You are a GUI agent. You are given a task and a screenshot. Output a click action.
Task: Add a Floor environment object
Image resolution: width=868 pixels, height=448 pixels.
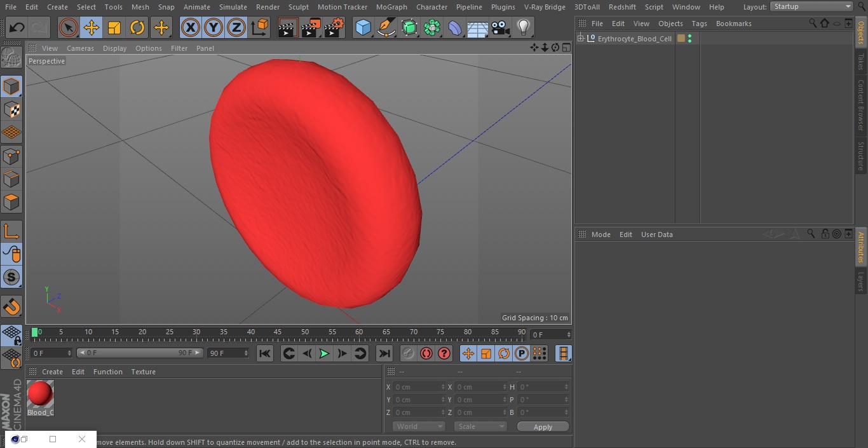(x=478, y=28)
